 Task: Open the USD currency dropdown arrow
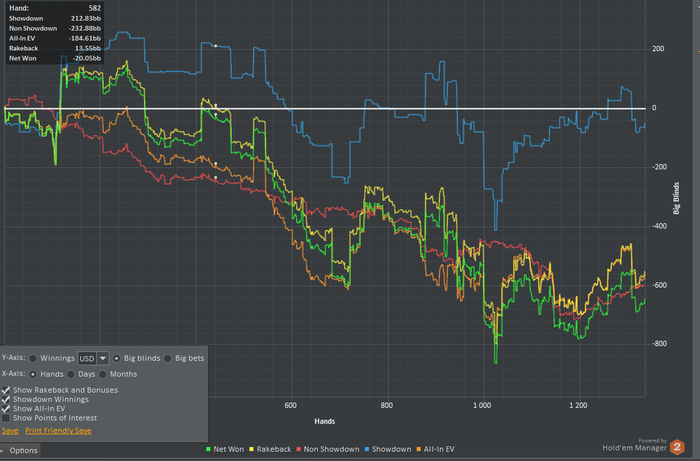click(x=103, y=358)
